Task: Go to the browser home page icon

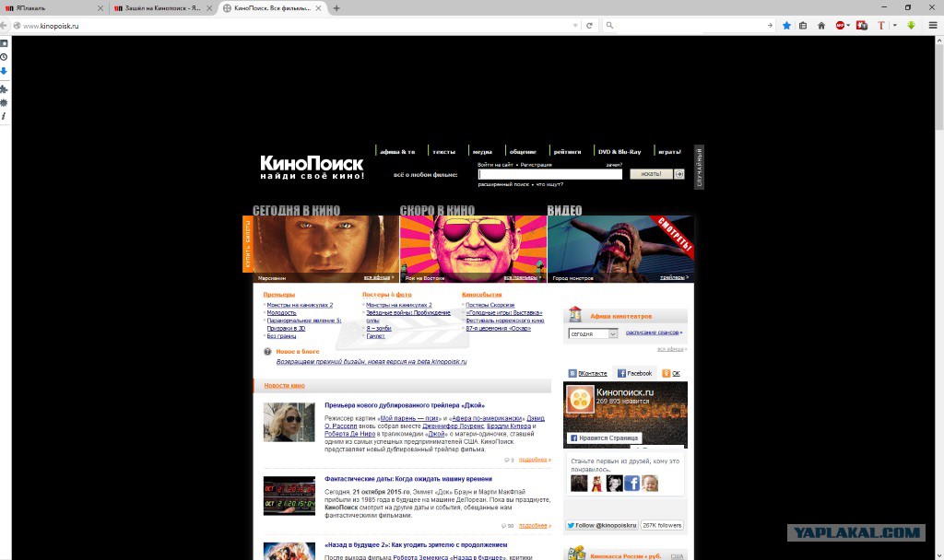Action: (821, 25)
